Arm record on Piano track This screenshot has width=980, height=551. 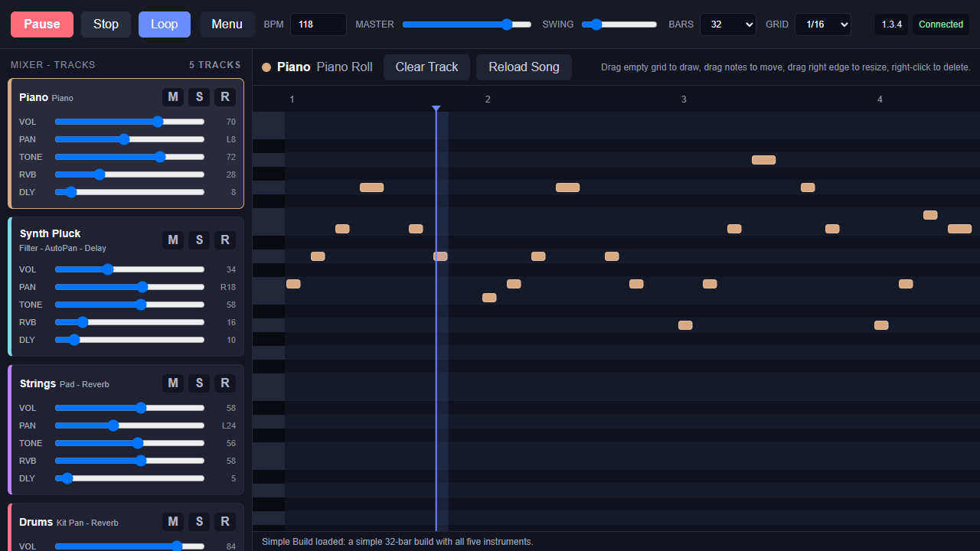pos(225,96)
